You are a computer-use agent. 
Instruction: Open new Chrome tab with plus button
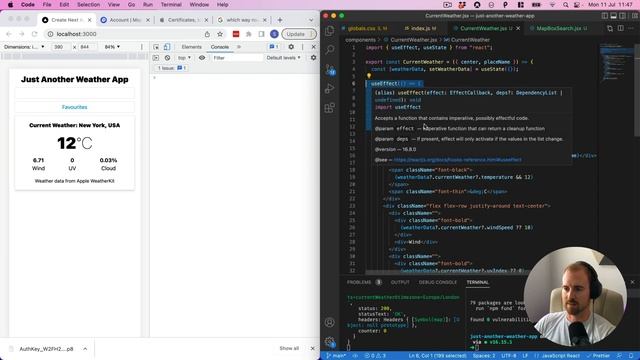click(280, 20)
